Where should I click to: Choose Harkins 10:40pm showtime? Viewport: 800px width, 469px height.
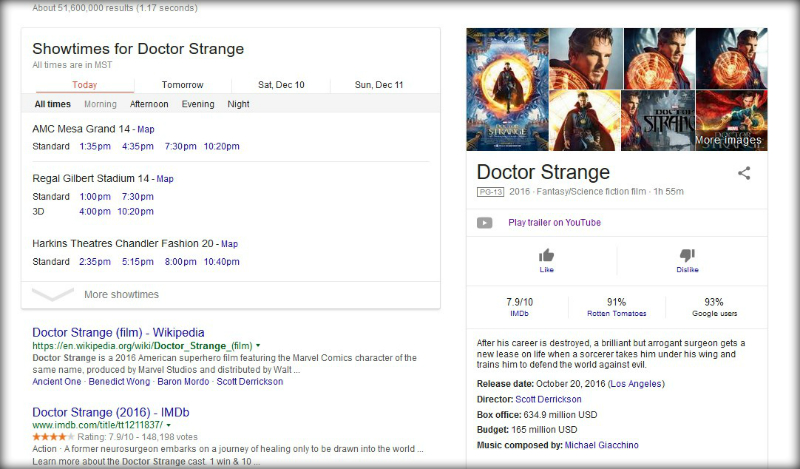click(x=221, y=262)
